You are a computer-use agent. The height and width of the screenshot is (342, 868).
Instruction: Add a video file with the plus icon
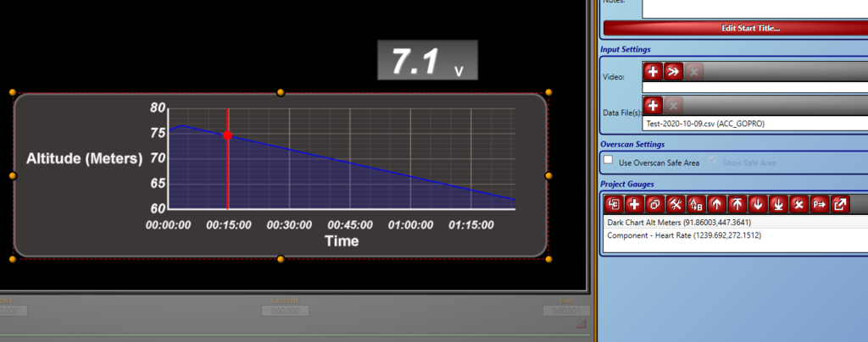click(653, 72)
